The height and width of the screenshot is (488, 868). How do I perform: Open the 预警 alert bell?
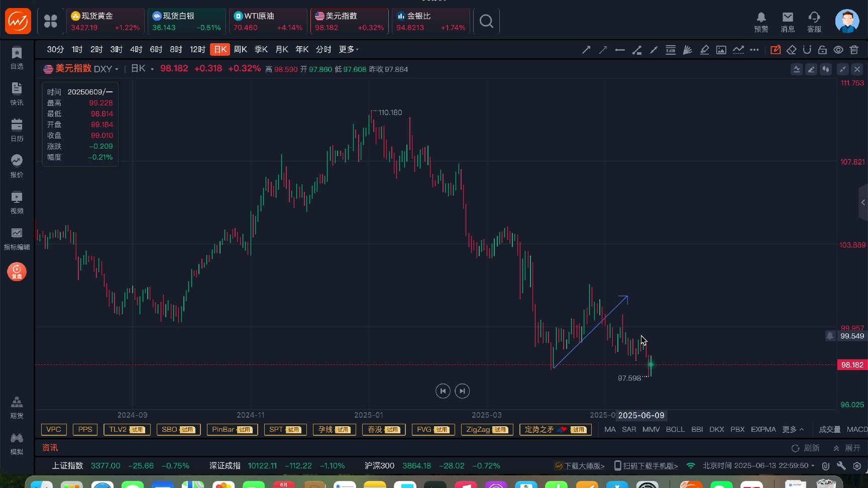761,22
